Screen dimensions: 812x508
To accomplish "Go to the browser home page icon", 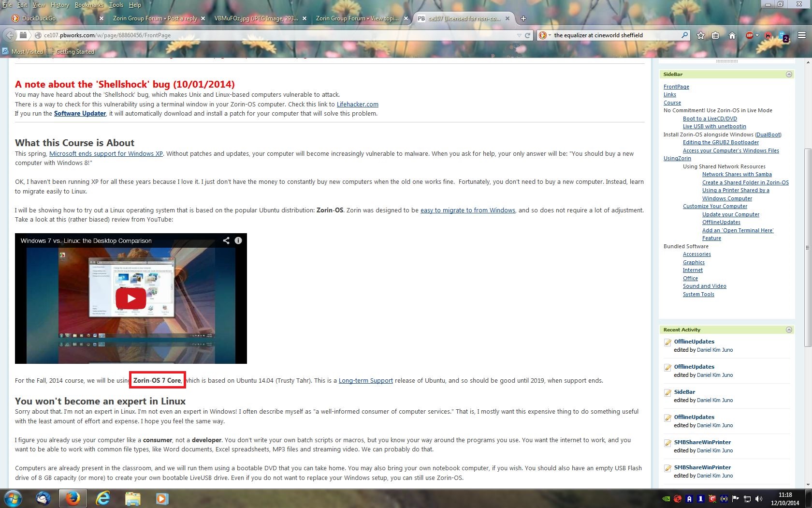I will point(732,35).
